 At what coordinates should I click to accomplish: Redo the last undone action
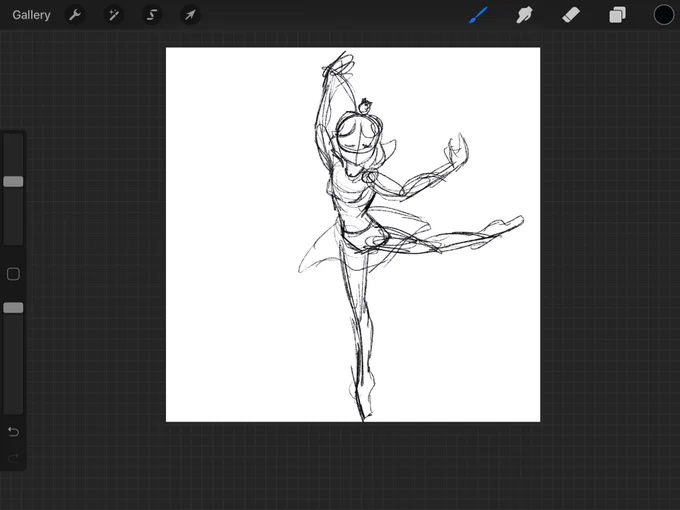(13, 458)
